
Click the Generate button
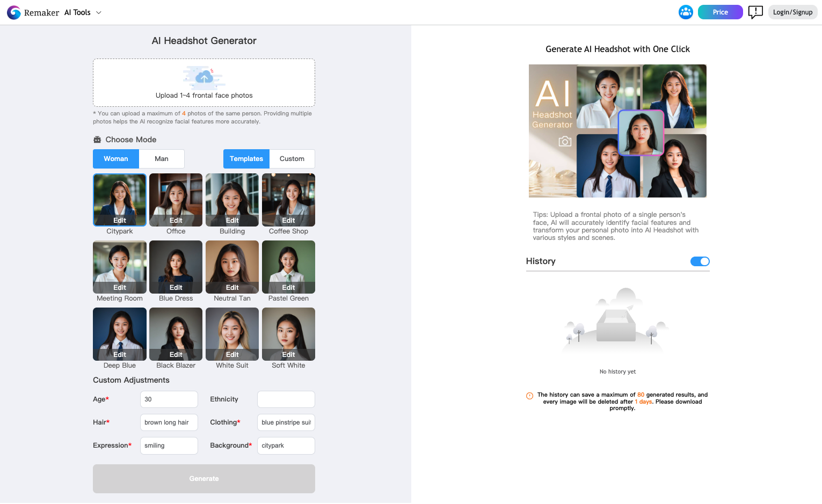pos(203,478)
